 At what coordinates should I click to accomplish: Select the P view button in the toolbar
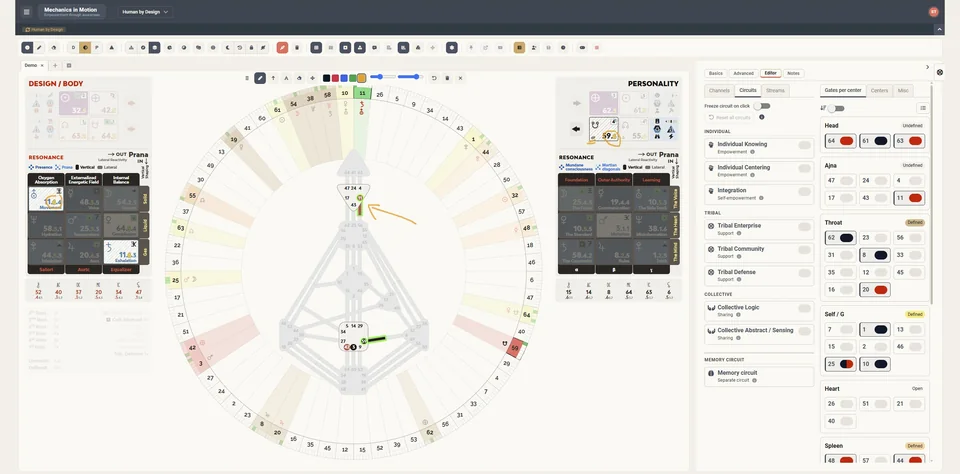pyautogui.click(x=97, y=47)
